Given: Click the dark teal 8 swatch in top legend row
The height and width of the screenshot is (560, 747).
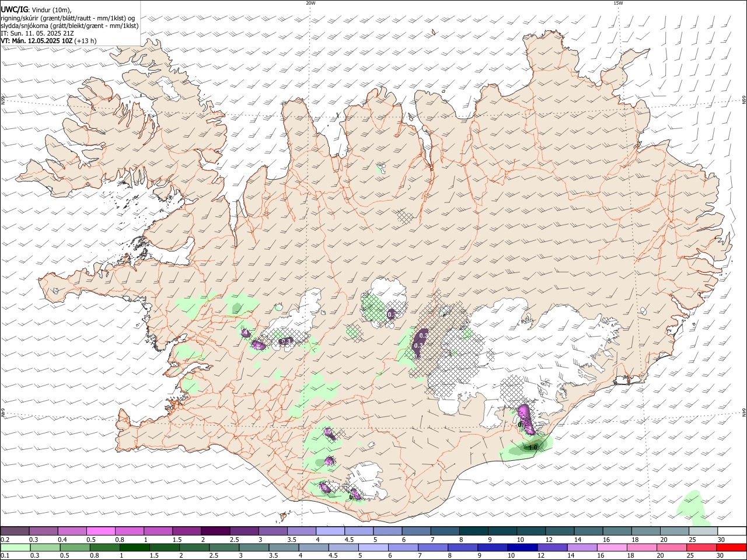Looking at the screenshot, I should point(473,531).
